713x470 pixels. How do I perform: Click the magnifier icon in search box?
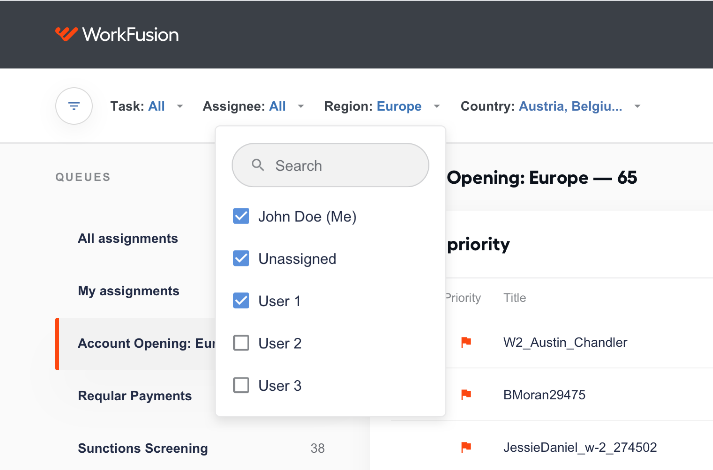pos(258,165)
